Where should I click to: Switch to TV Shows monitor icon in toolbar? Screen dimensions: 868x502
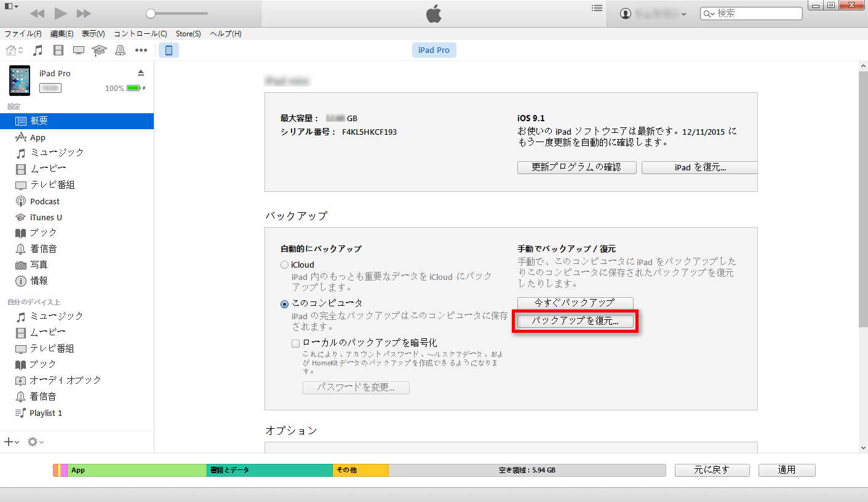79,50
